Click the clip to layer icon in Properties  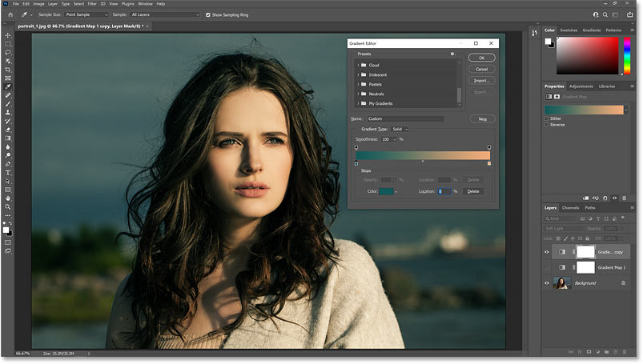585,198
